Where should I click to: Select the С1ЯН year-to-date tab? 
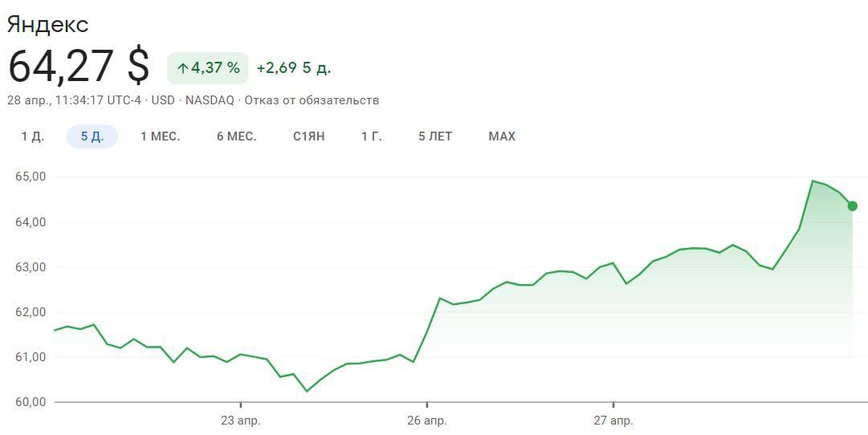coord(308,136)
